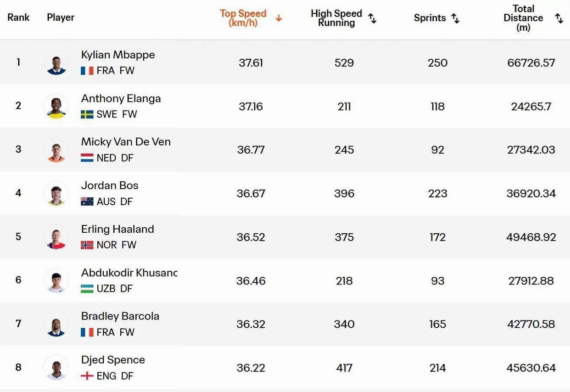The width and height of the screenshot is (570, 392).
Task: Click sort arrows beside Total Distance header
Action: 559,18
